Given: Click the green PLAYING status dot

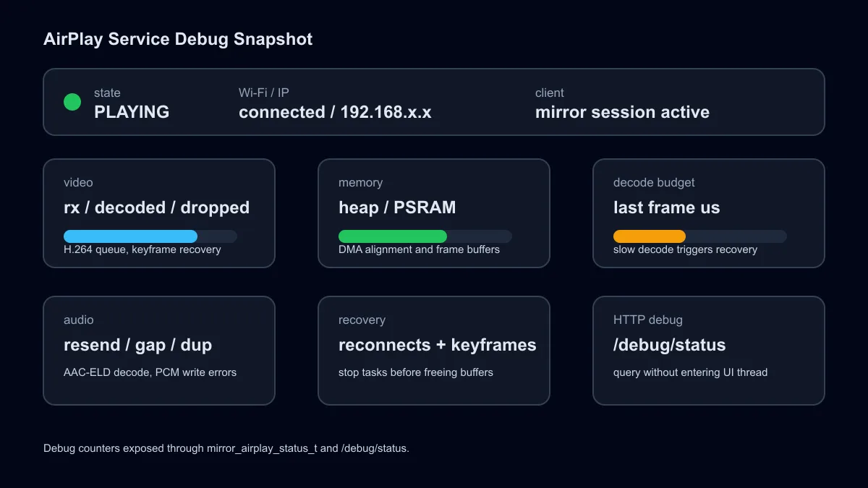Looking at the screenshot, I should [72, 102].
